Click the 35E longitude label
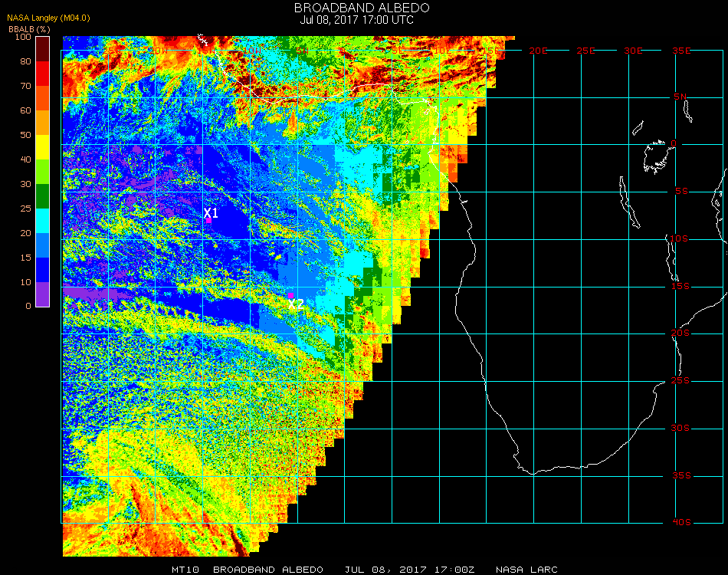The height and width of the screenshot is (575, 728). pyautogui.click(x=682, y=50)
